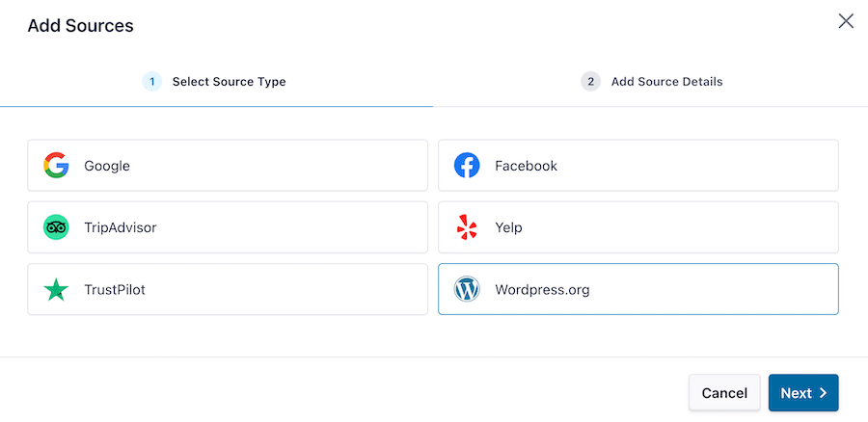The height and width of the screenshot is (422, 868).
Task: Close the Add Sources dialog
Action: [846, 21]
